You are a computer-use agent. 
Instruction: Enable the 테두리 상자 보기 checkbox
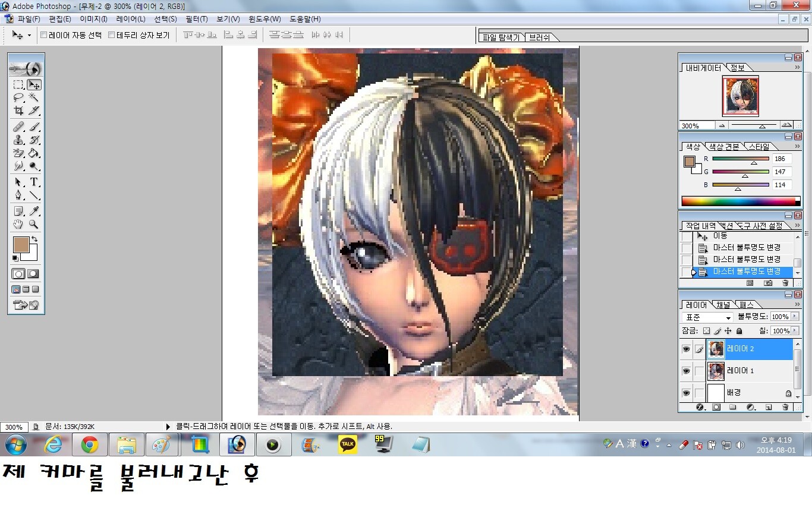pyautogui.click(x=111, y=35)
